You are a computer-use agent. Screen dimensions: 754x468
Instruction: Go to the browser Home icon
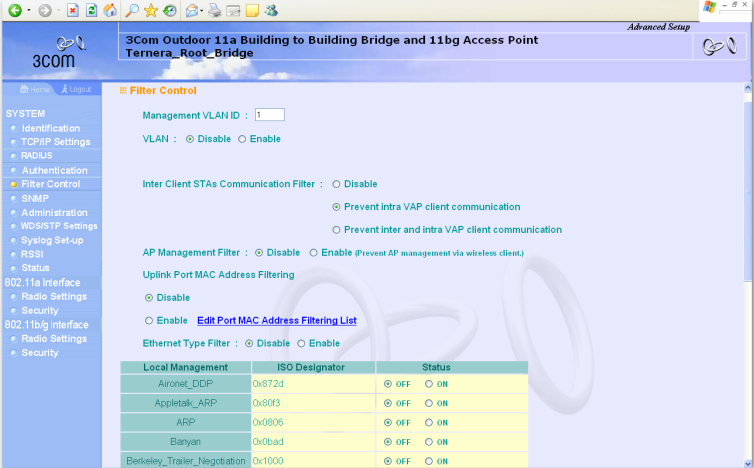[x=110, y=10]
